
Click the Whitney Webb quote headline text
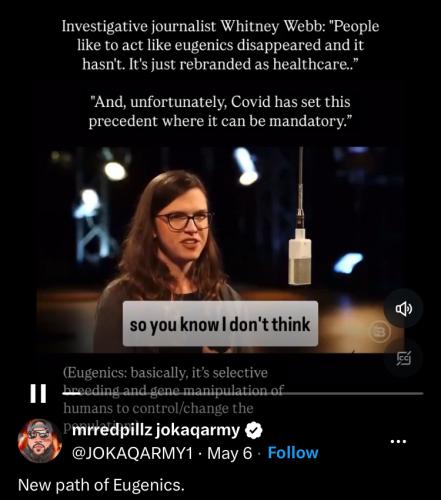click(220, 45)
